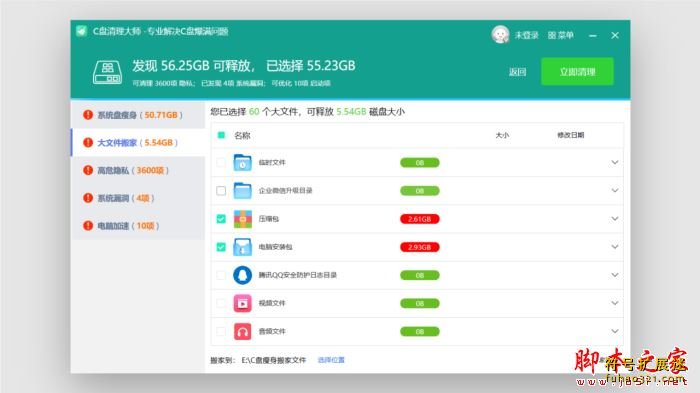Click warning icon beside 系统漏洞
Image resolution: width=700 pixels, height=393 pixels.
coord(88,198)
